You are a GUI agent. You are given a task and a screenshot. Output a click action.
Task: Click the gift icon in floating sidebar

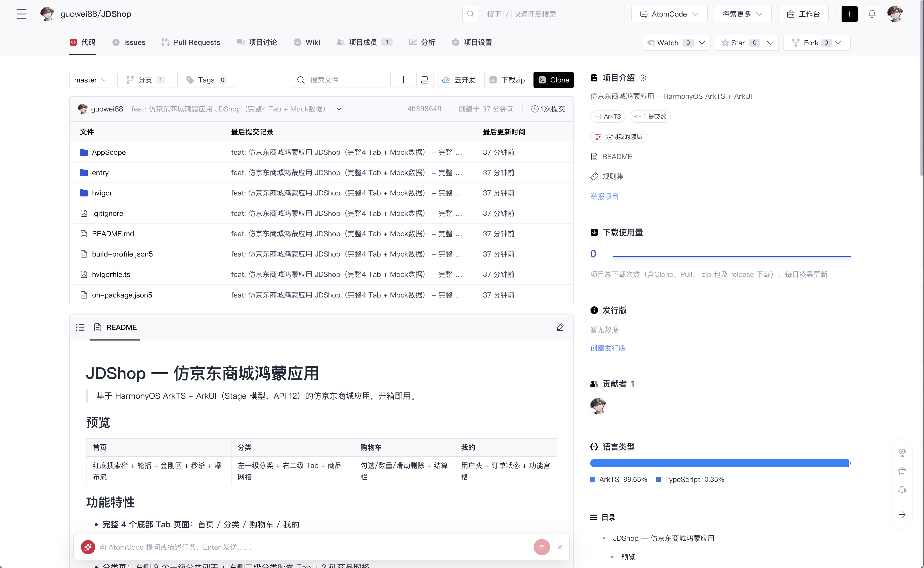click(x=902, y=471)
